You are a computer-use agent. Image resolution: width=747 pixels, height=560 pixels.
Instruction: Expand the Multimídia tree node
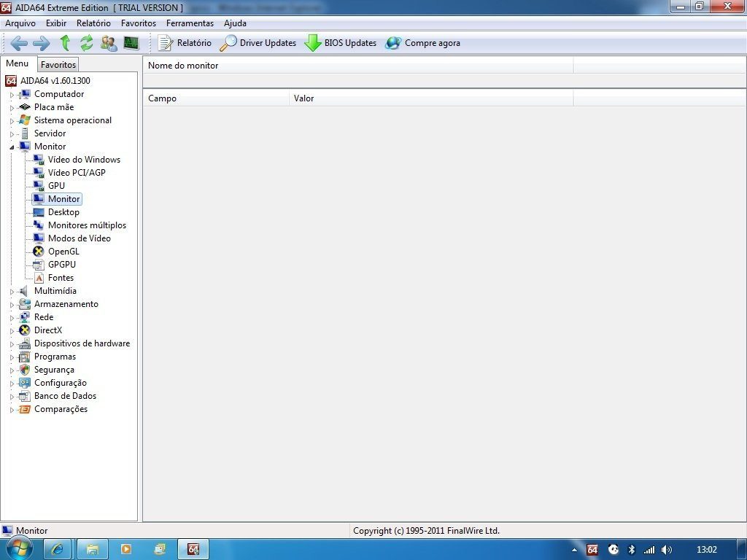[12, 292]
